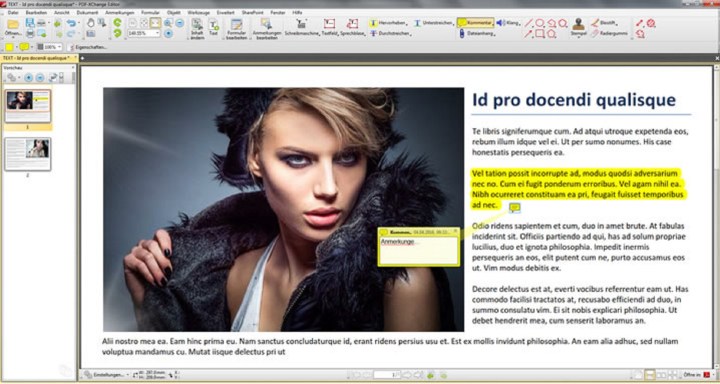The image size is (720, 384).
Task: Select the Bleistift pencil tool
Action: [x=604, y=23]
